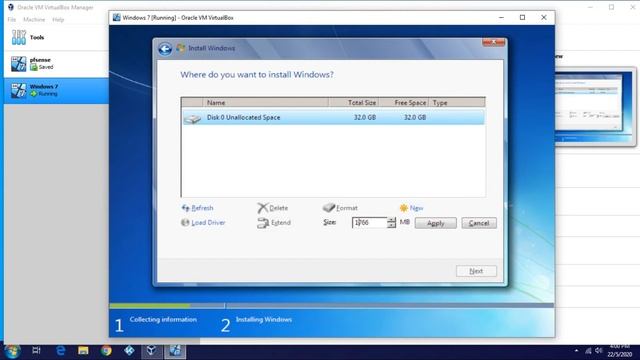Select Tools in VirtualBox Manager sidebar
640x360 pixels.
56,38
